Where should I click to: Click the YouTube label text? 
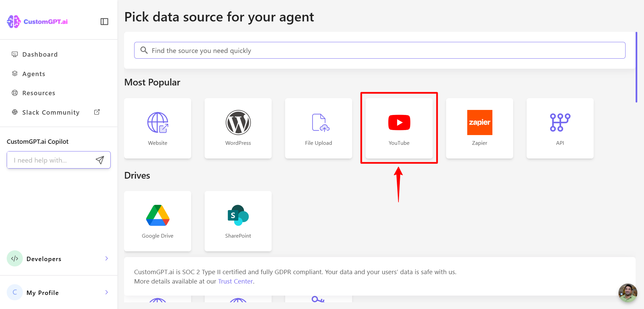pyautogui.click(x=399, y=143)
